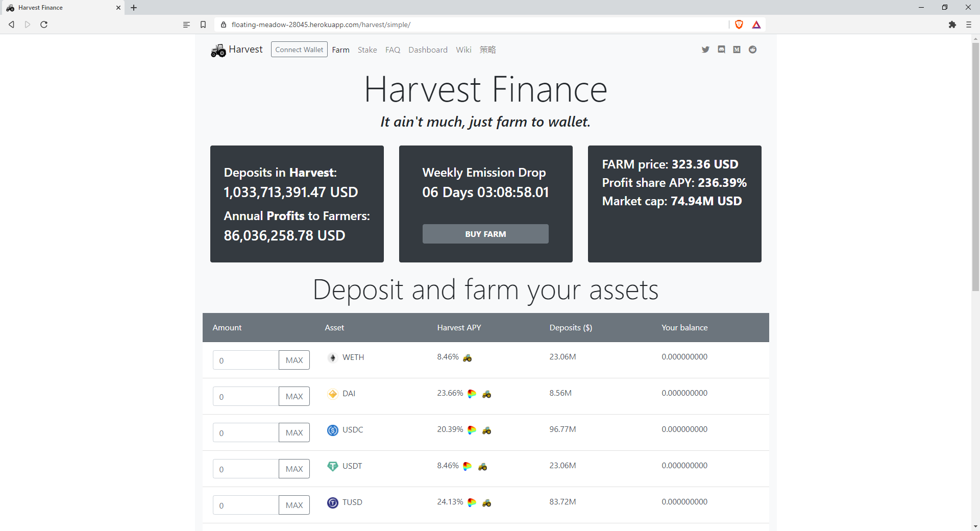Click the DAI asset icon
This screenshot has width=980, height=531.
pos(333,394)
